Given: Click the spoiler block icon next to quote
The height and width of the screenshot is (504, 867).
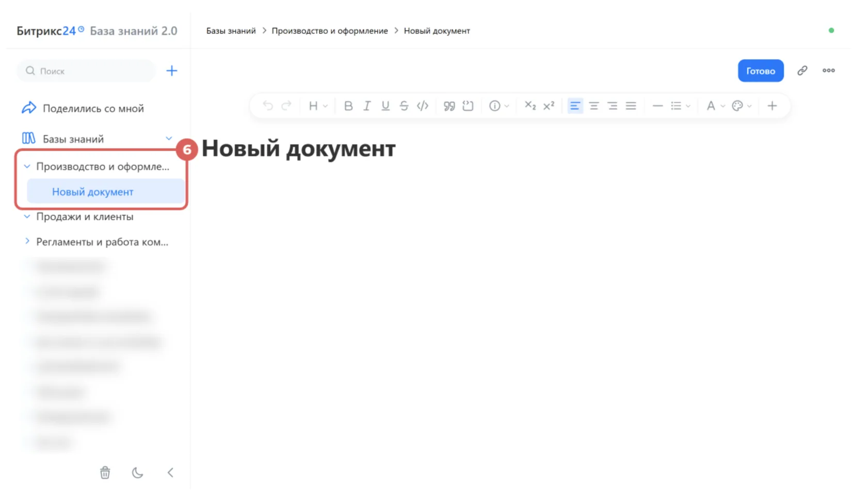Looking at the screenshot, I should (468, 106).
